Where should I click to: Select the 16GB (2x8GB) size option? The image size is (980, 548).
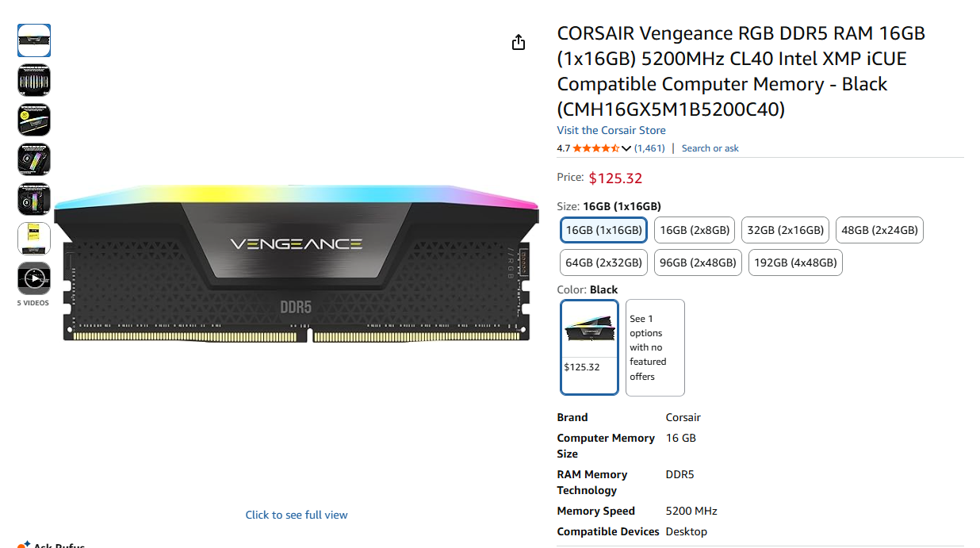click(x=694, y=230)
